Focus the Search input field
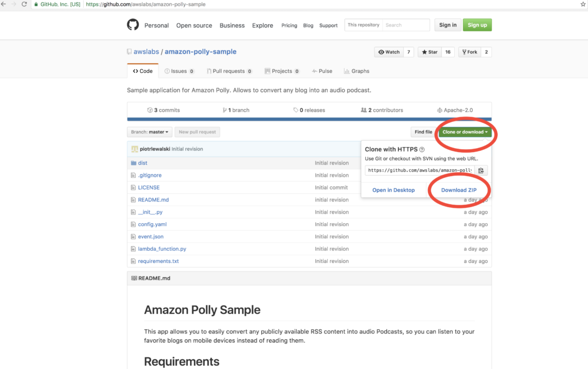The height and width of the screenshot is (369, 588). (x=406, y=25)
